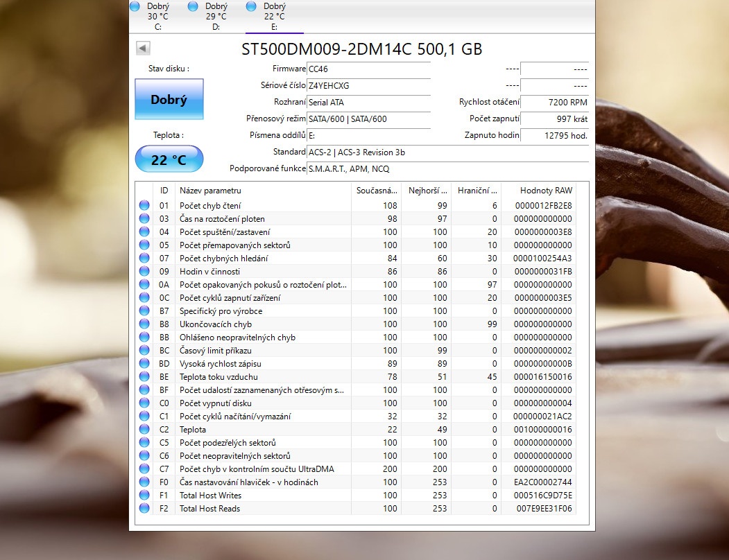This screenshot has width=729, height=560.
Task: Click status orb for Total Host Writes
Action: pos(144,495)
